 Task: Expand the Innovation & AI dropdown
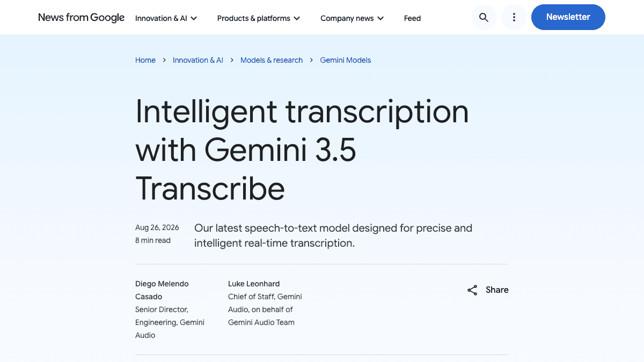point(166,18)
